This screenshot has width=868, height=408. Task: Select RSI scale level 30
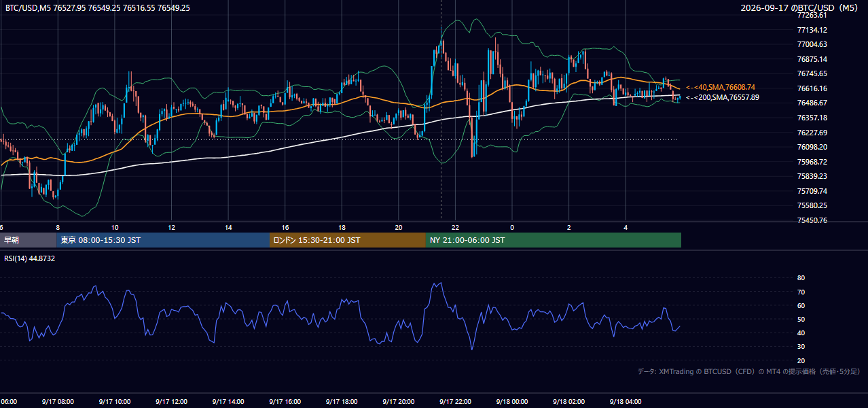[x=801, y=347]
